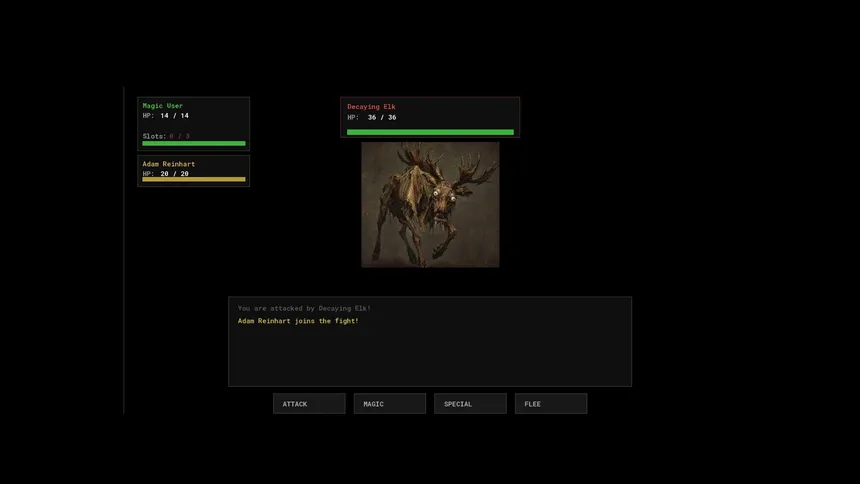
Task: Open the MAGIC action menu
Action: pyautogui.click(x=389, y=403)
